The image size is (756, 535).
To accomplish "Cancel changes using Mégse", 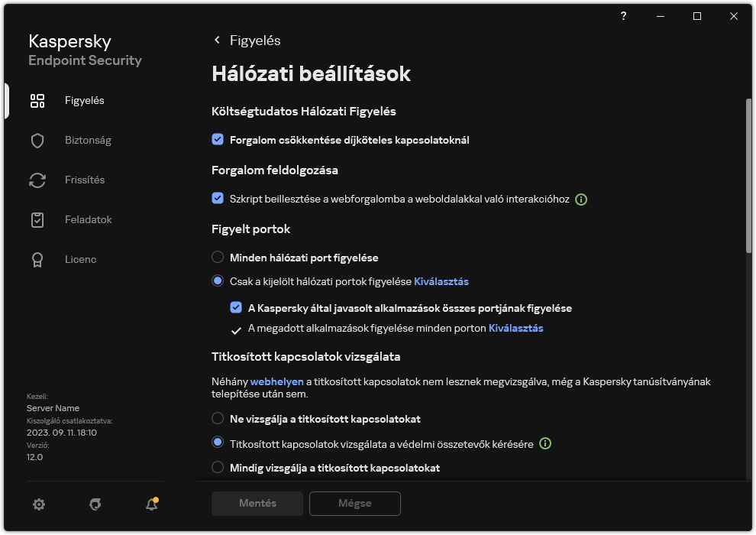I will (x=354, y=504).
